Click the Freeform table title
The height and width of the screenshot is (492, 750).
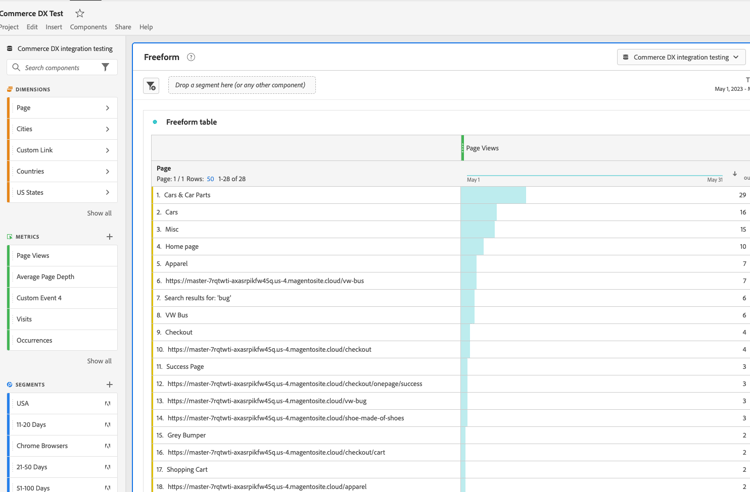pyautogui.click(x=191, y=122)
